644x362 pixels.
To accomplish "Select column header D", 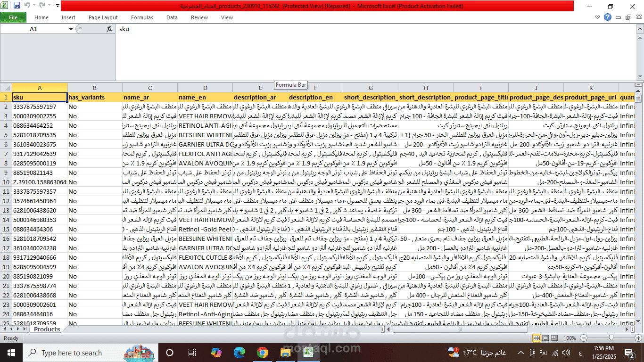I will tap(205, 88).
